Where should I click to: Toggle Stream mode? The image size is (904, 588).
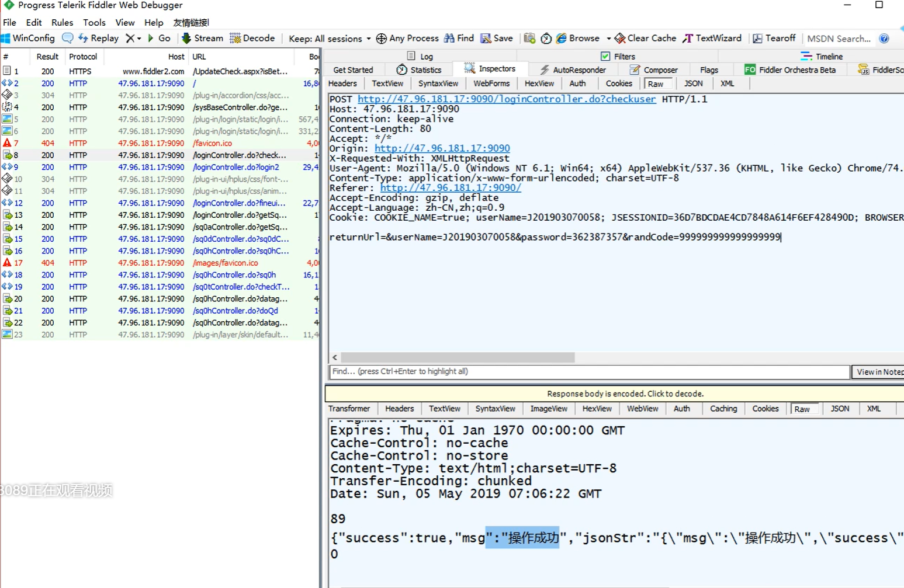pyautogui.click(x=202, y=38)
